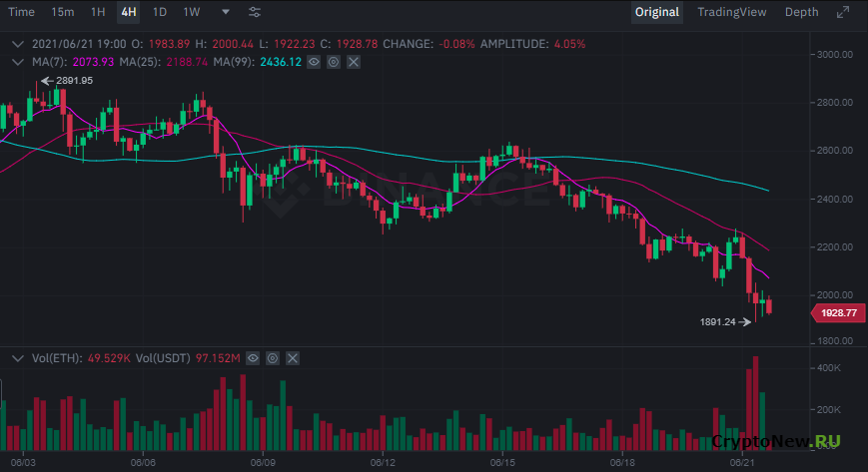Expand chart to fullscreen
Screen dimensions: 868x472
(843, 12)
